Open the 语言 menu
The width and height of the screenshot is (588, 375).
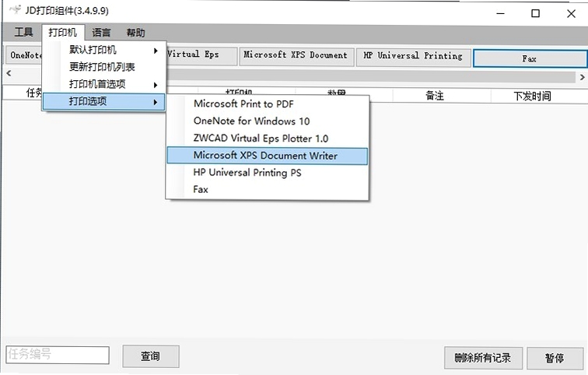[x=102, y=32]
